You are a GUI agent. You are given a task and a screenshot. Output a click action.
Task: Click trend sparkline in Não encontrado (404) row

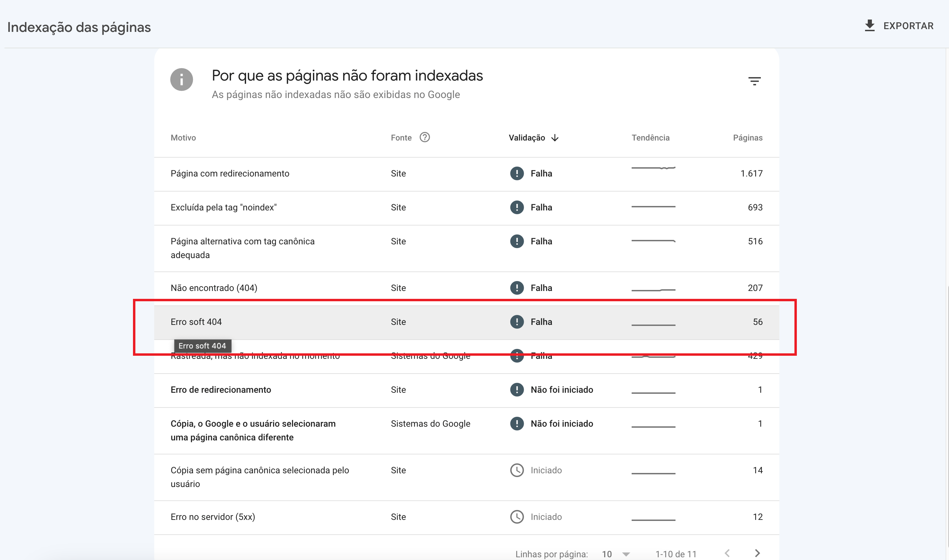click(653, 290)
